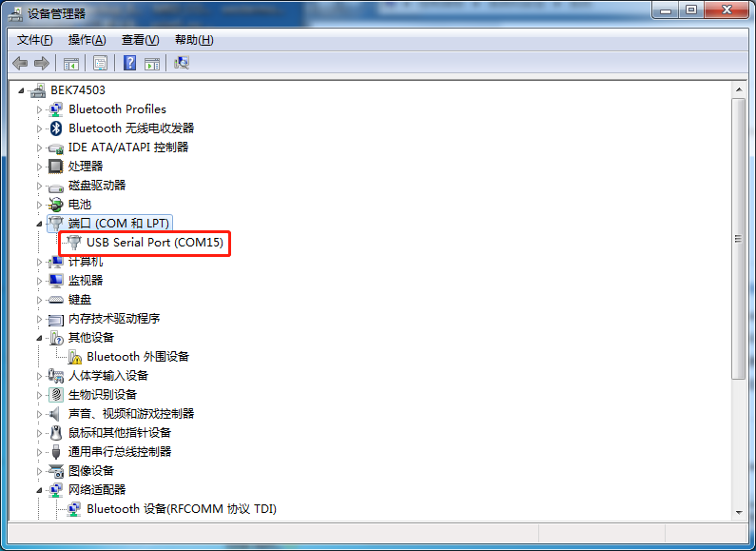The image size is (756, 551).
Task: Open the Help toolbar icon with question mark
Action: (x=129, y=63)
